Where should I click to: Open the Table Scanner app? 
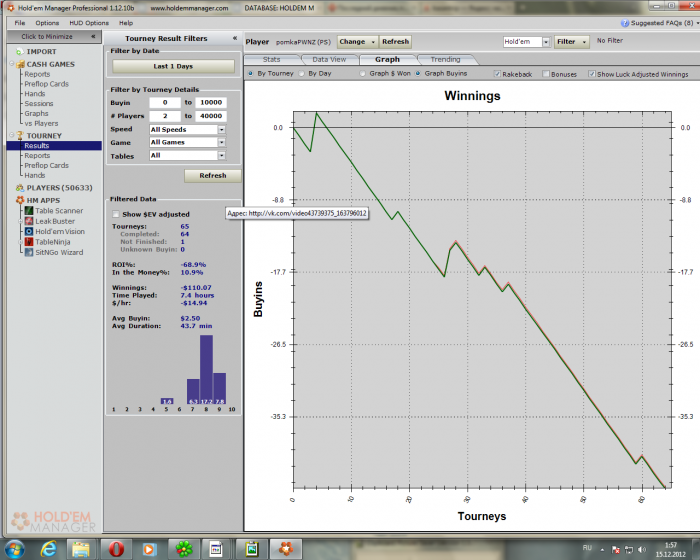pyautogui.click(x=58, y=211)
